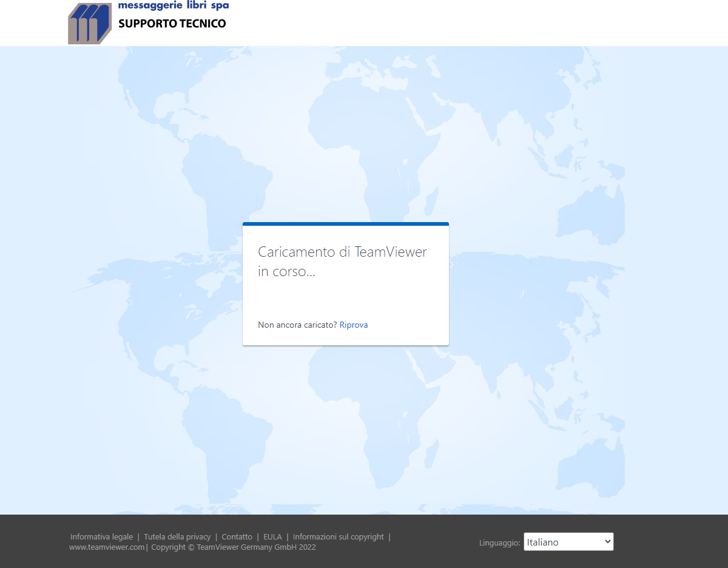Open Informazioni sul copyright link

coord(339,537)
